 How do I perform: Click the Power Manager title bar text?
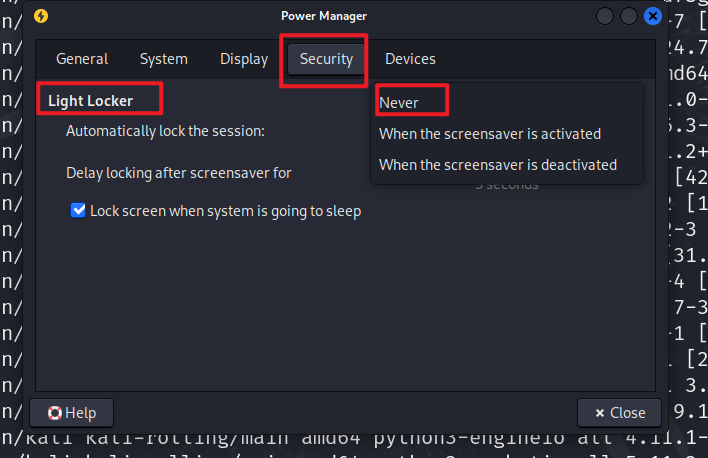pos(324,16)
